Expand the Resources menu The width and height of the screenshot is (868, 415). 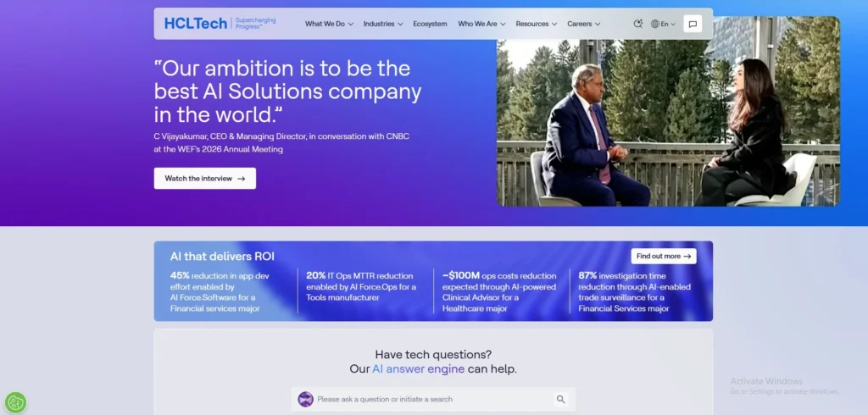click(536, 24)
